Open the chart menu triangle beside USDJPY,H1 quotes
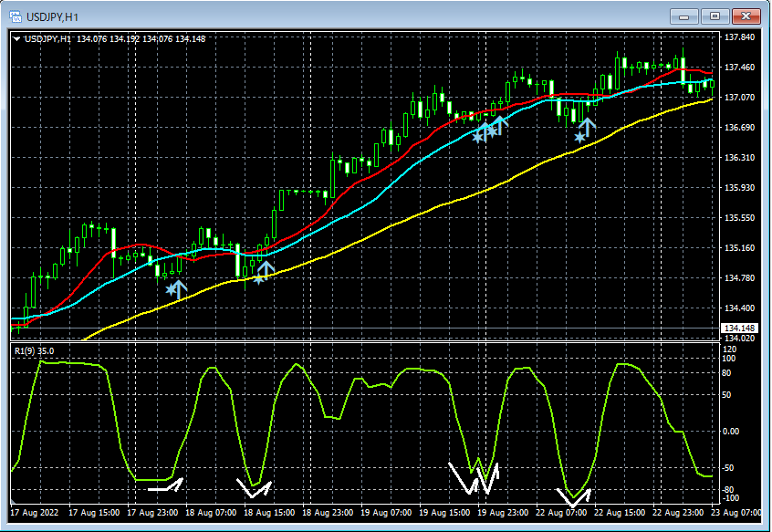 16,39
